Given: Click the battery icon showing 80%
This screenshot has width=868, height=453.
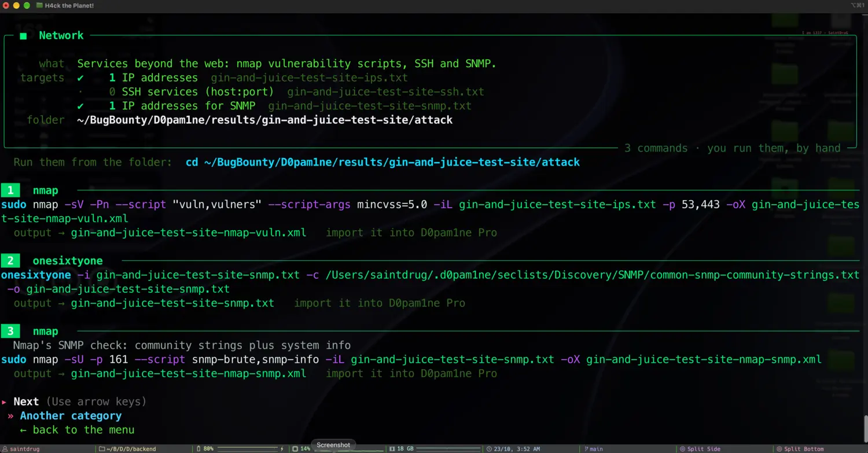Looking at the screenshot, I should click(199, 449).
